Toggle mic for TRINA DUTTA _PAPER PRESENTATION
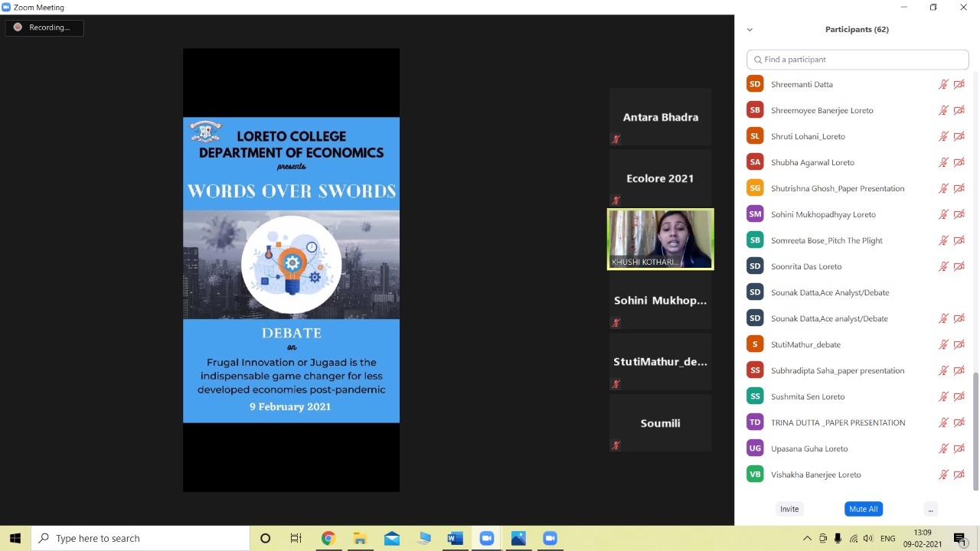 (943, 422)
